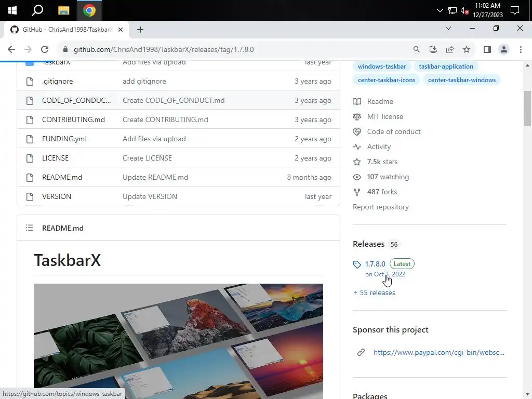Open the .gitignore file

[x=57, y=82]
